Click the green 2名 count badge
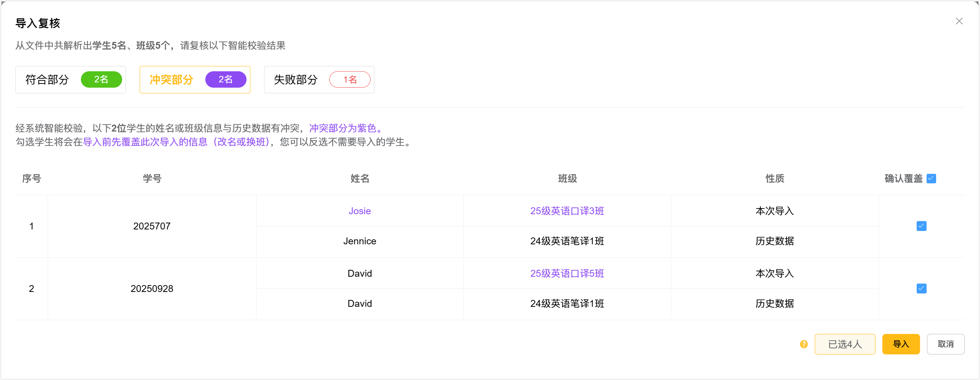Viewport: 980px width, 380px height. (x=101, y=80)
